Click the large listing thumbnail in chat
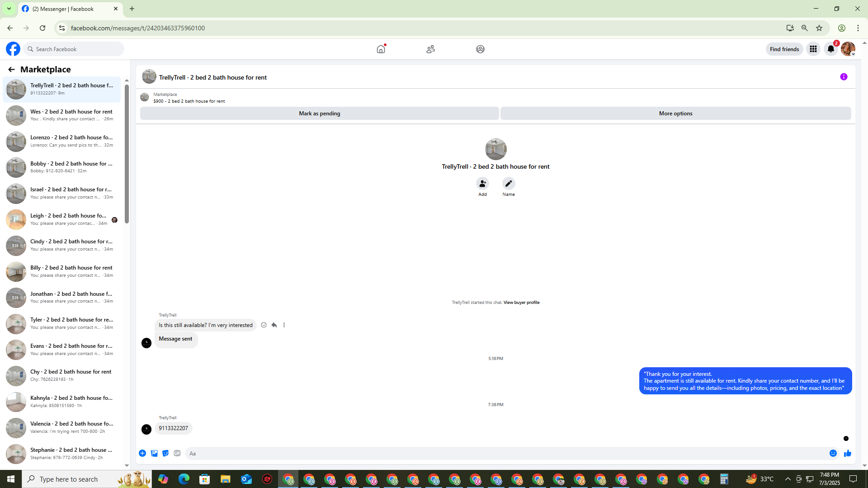Image resolution: width=868 pixels, height=488 pixels. point(495,149)
